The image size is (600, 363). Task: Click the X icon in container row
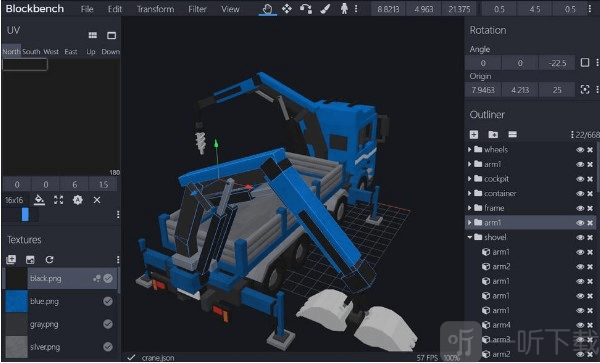pyautogui.click(x=590, y=194)
